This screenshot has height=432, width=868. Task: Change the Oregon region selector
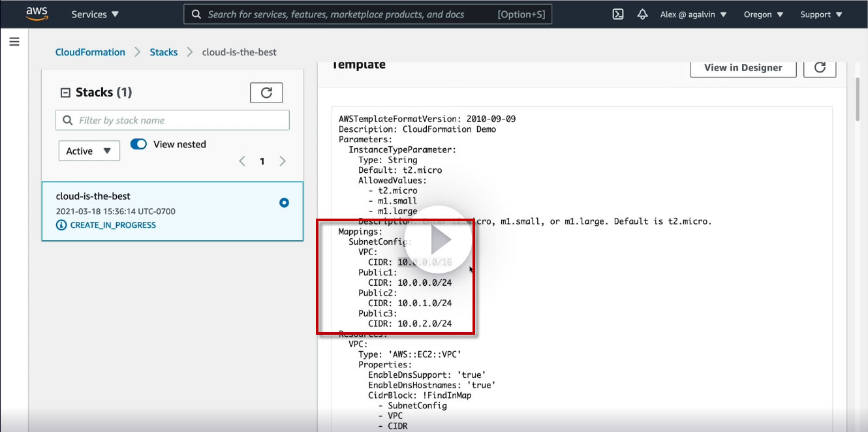tap(764, 14)
